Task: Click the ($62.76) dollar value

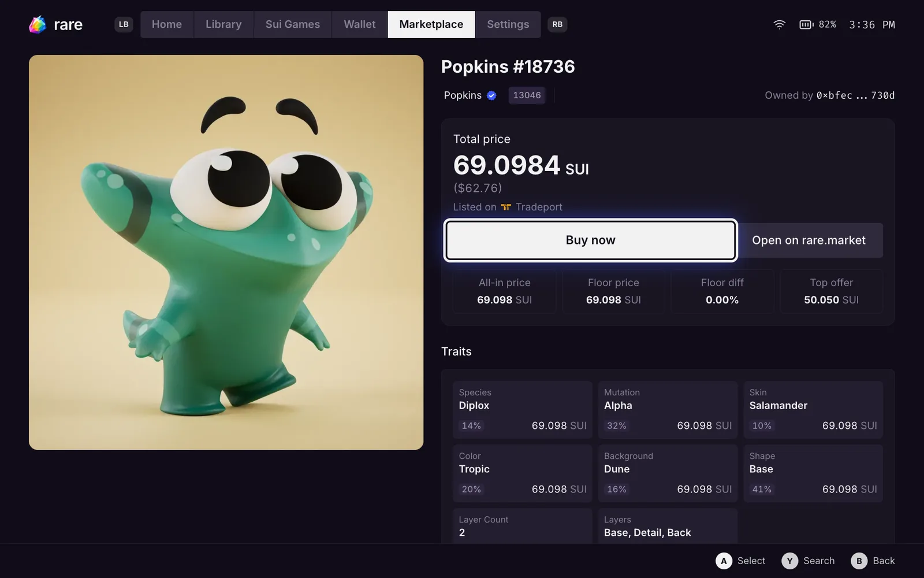Action: coord(478,188)
